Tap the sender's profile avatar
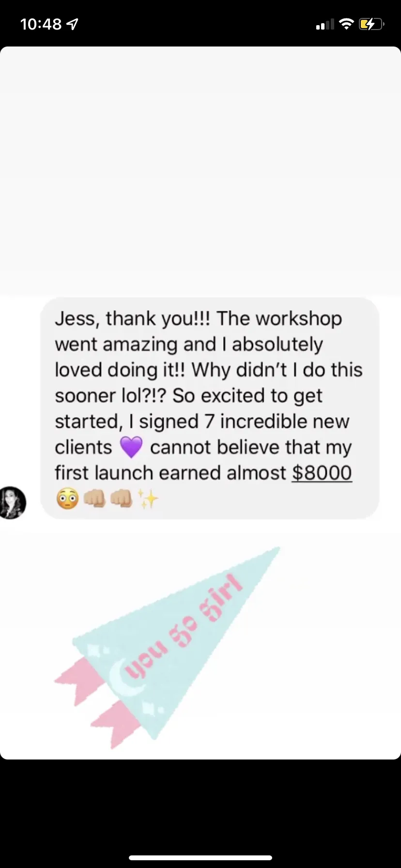This screenshot has height=868, width=401. pyautogui.click(x=12, y=503)
